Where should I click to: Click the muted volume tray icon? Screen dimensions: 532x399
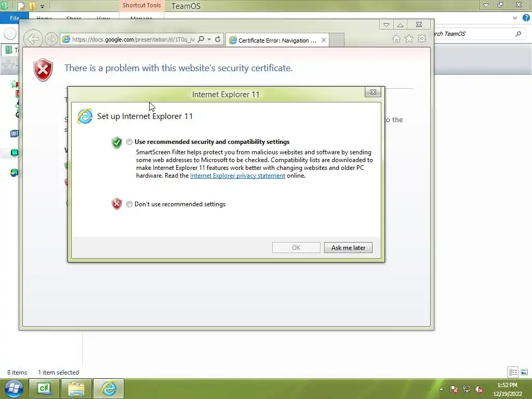pos(479,389)
